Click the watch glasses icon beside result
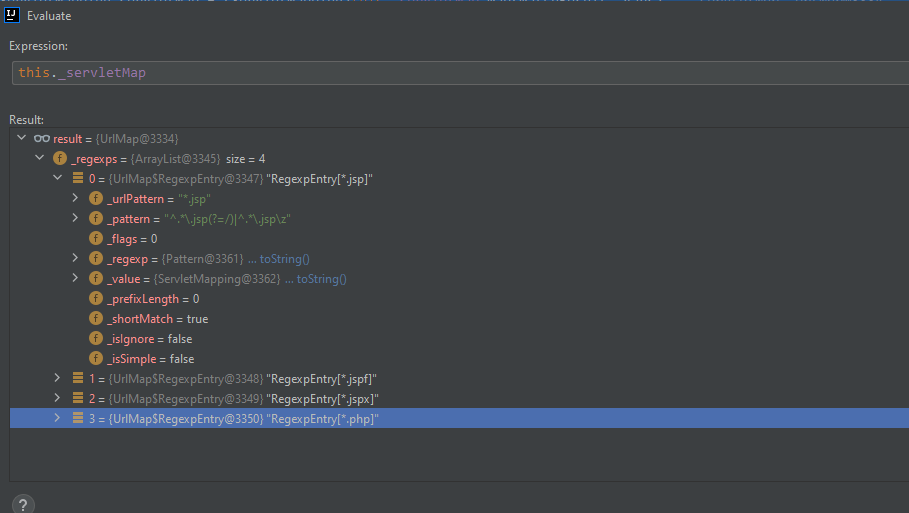909x513 pixels. [42, 139]
